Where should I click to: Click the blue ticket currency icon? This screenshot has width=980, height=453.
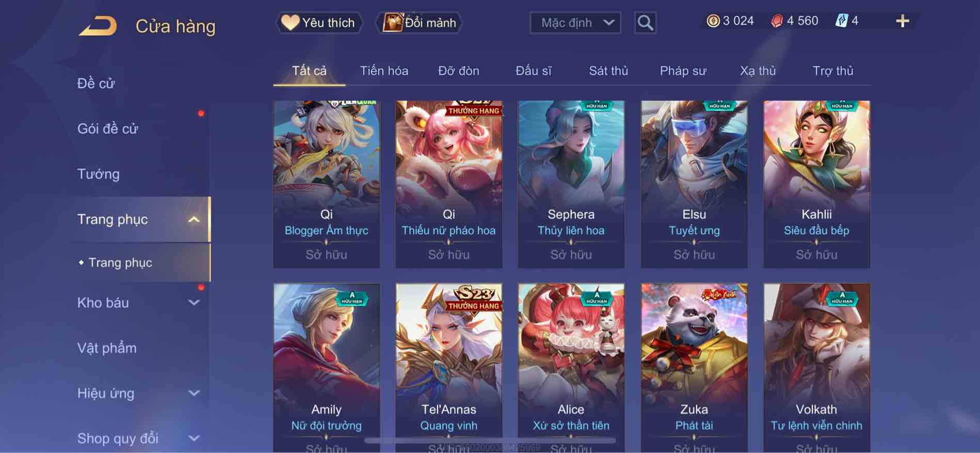pyautogui.click(x=841, y=21)
